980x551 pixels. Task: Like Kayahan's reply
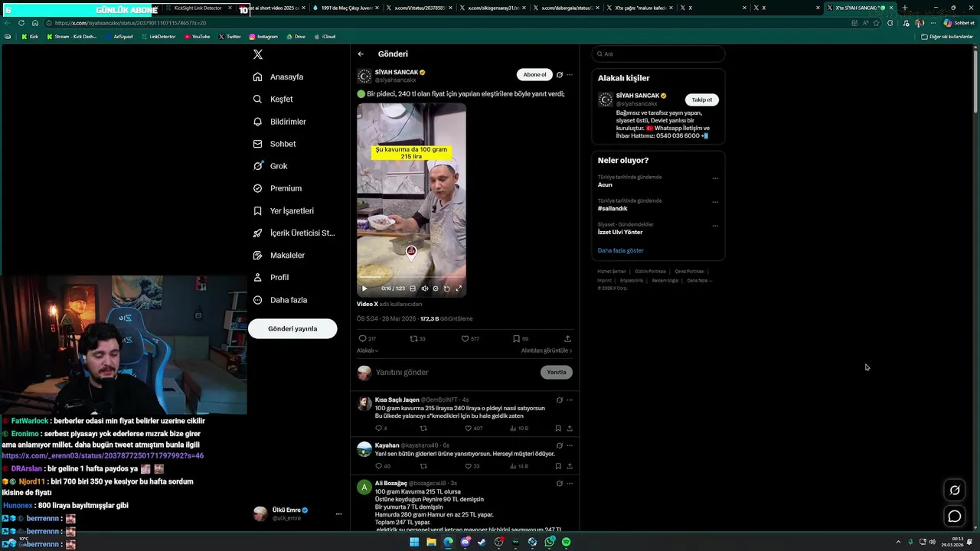click(471, 466)
